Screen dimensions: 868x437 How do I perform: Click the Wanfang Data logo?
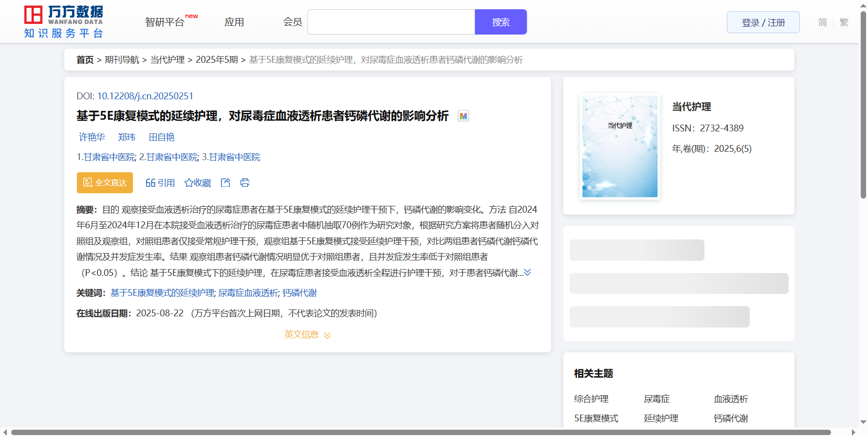point(63,22)
